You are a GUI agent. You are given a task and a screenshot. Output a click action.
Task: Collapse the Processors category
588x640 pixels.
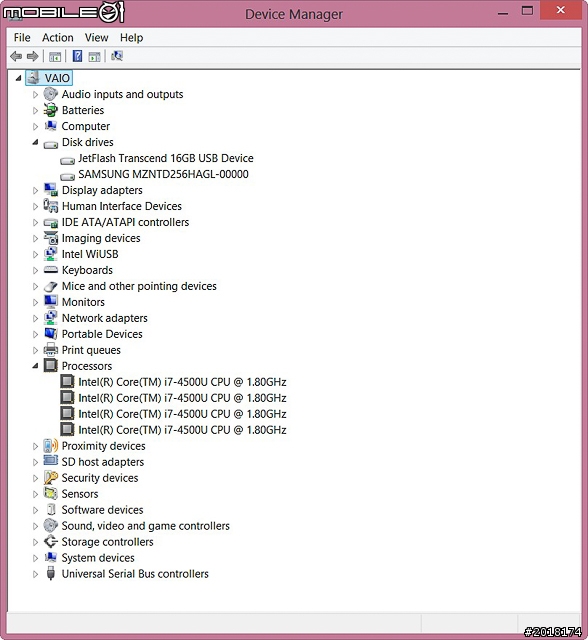click(36, 366)
